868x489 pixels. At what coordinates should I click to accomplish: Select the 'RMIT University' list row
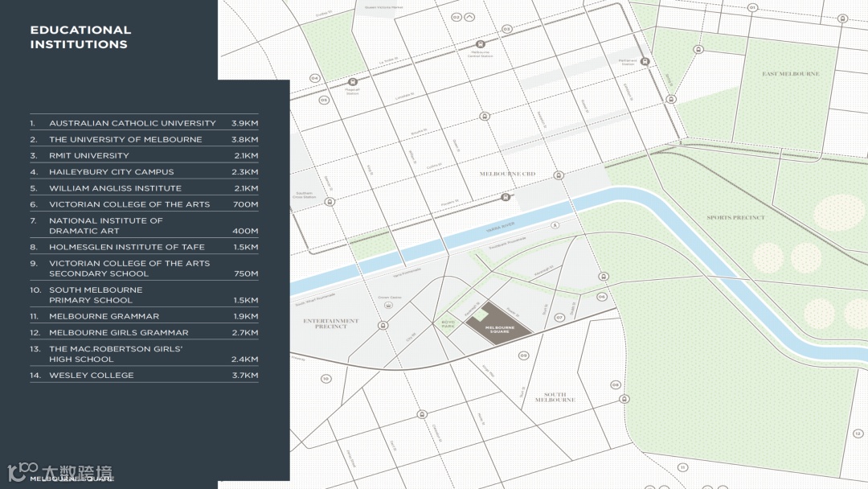point(144,155)
